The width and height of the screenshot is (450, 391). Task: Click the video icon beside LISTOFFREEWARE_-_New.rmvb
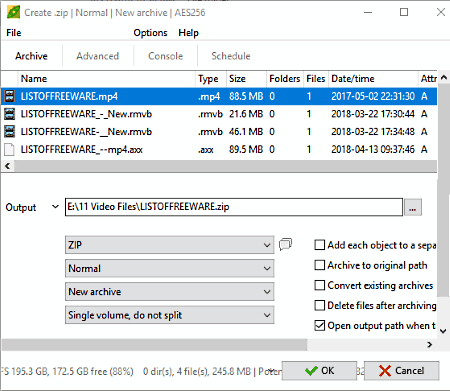point(9,114)
